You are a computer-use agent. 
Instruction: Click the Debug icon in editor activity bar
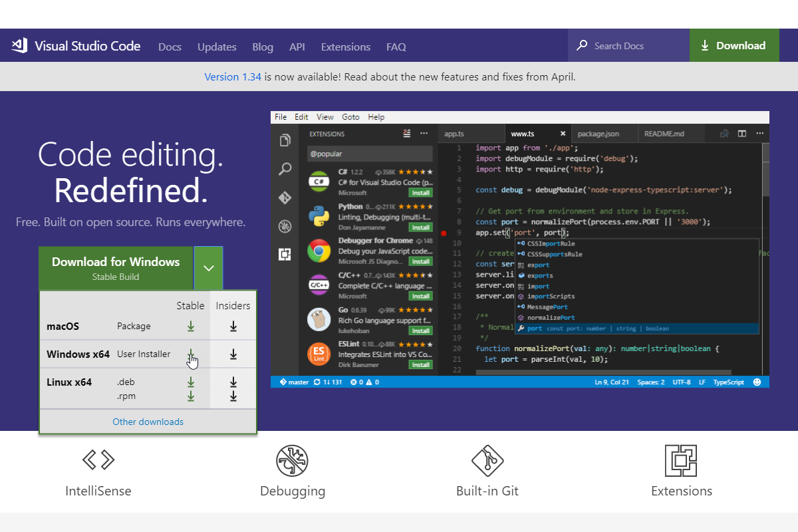tap(285, 226)
